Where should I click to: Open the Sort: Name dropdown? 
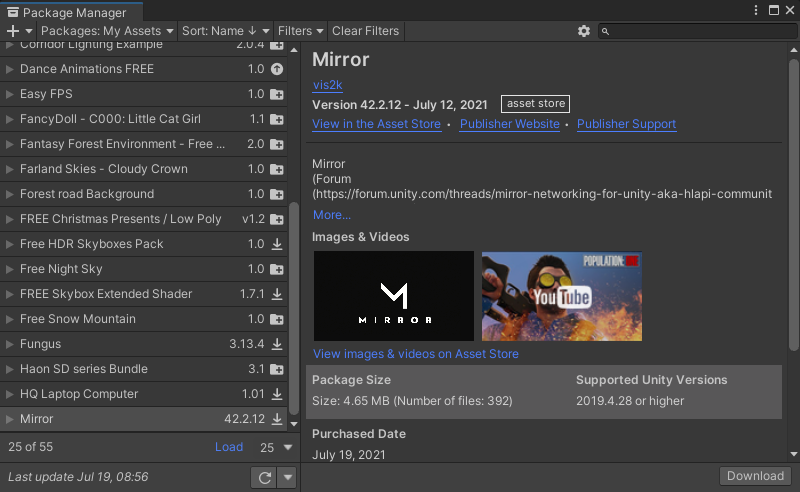click(226, 31)
